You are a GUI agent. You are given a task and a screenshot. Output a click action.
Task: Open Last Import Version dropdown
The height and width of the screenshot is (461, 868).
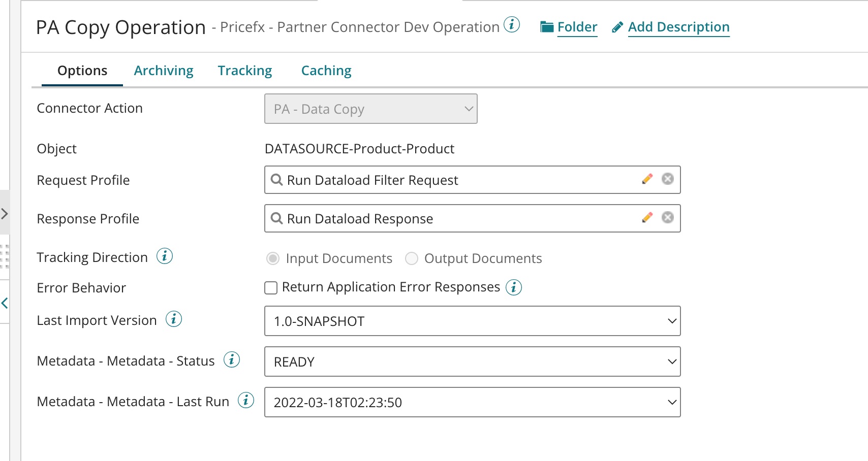472,321
